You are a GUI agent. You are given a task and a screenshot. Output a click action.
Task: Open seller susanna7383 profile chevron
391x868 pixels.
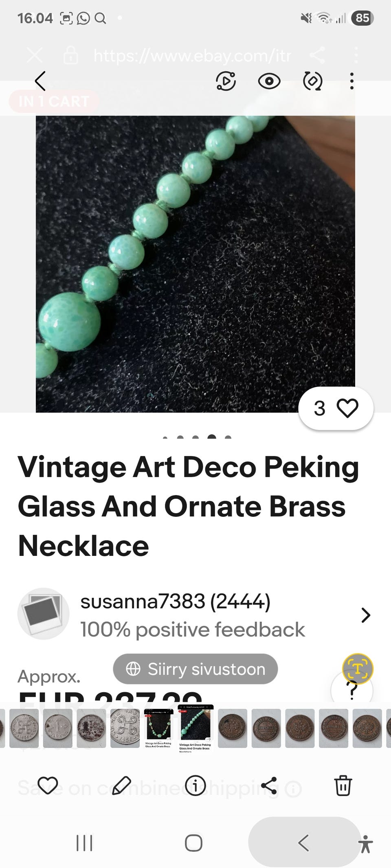click(x=366, y=615)
